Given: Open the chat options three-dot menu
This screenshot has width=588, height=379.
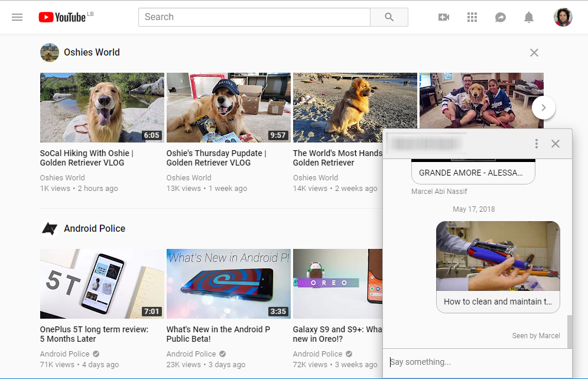Looking at the screenshot, I should 536,143.
